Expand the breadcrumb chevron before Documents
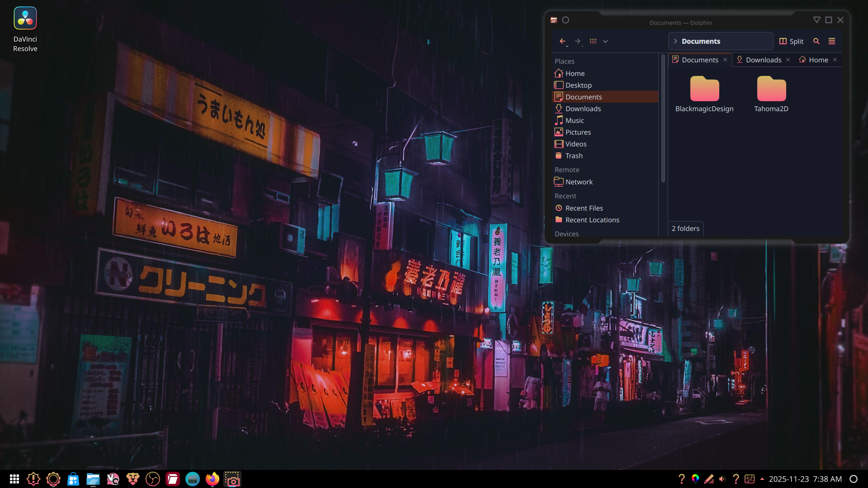Viewport: 868px width, 488px height. [x=675, y=41]
